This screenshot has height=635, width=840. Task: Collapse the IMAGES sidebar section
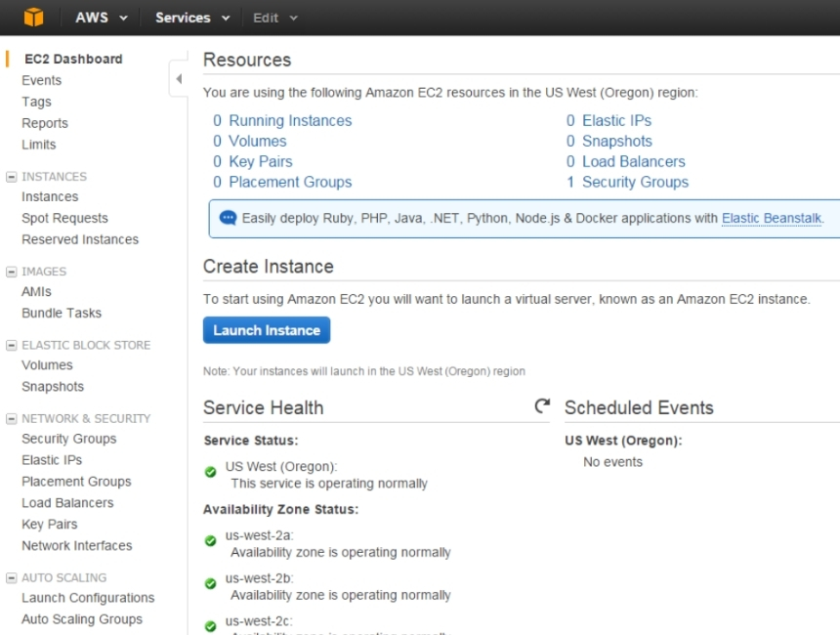(x=12, y=272)
